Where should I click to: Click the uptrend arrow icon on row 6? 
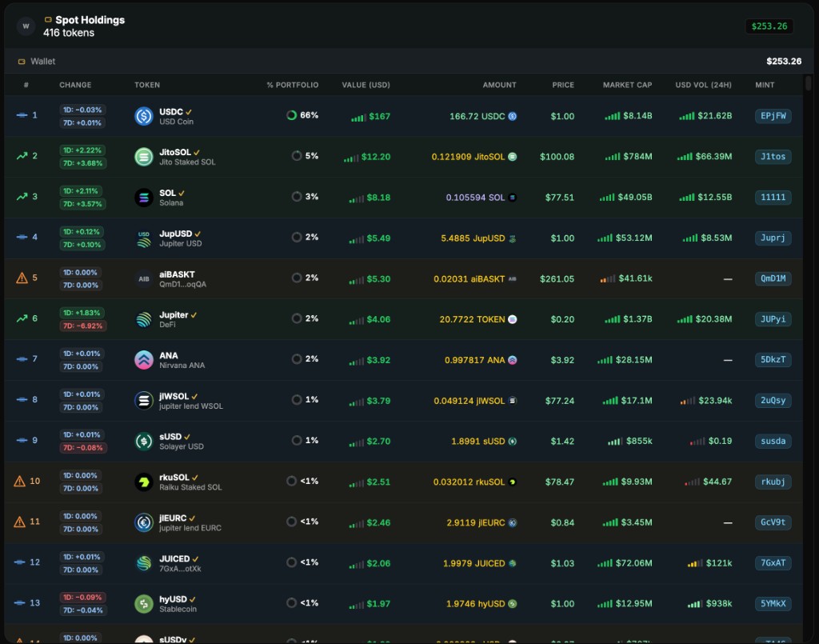click(x=22, y=318)
